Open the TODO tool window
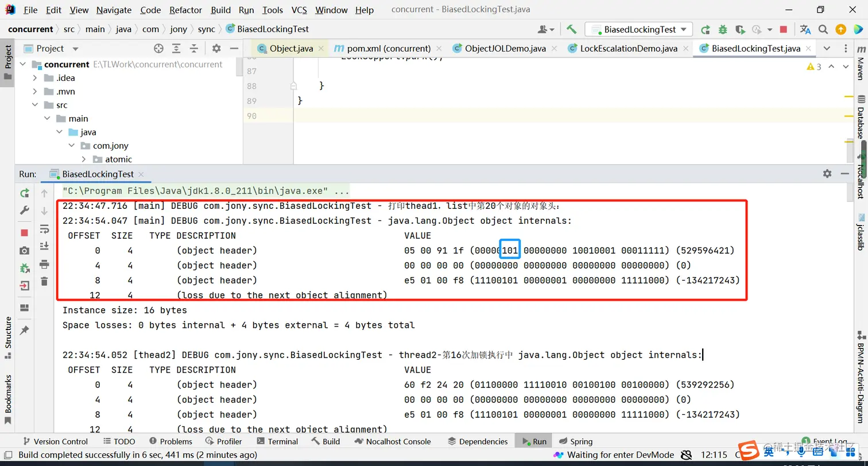Screen dimensions: 868x466 [119, 441]
